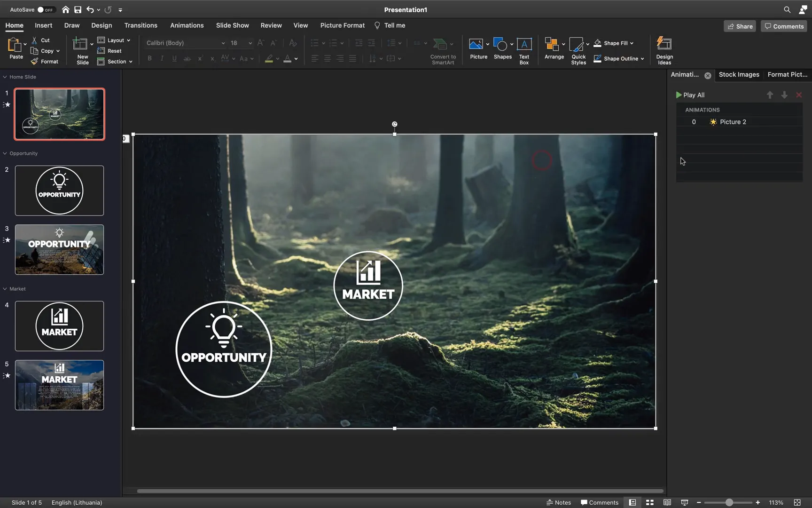Screen dimensions: 812x508
Task: Toggle Bold formatting
Action: (149, 58)
